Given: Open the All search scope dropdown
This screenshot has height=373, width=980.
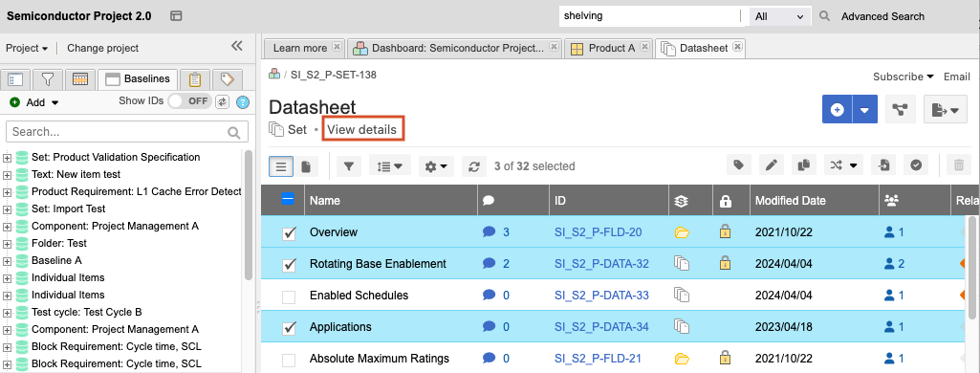Looking at the screenshot, I should coord(779,16).
